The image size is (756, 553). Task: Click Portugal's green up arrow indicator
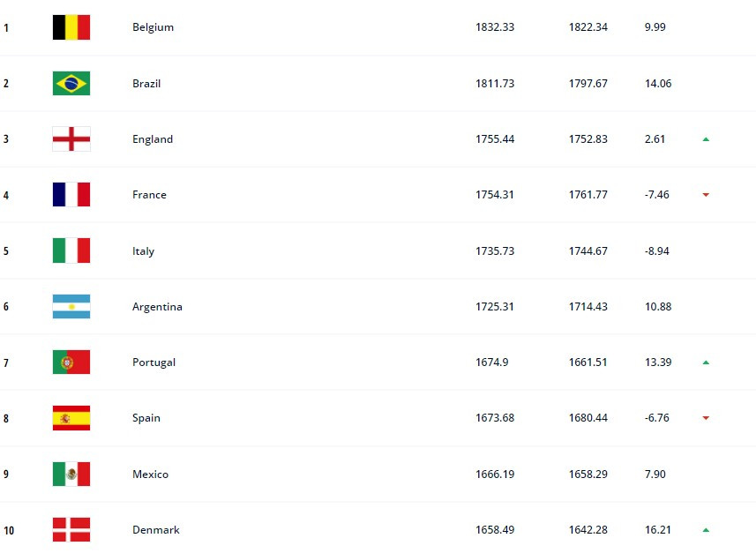pyautogui.click(x=706, y=362)
